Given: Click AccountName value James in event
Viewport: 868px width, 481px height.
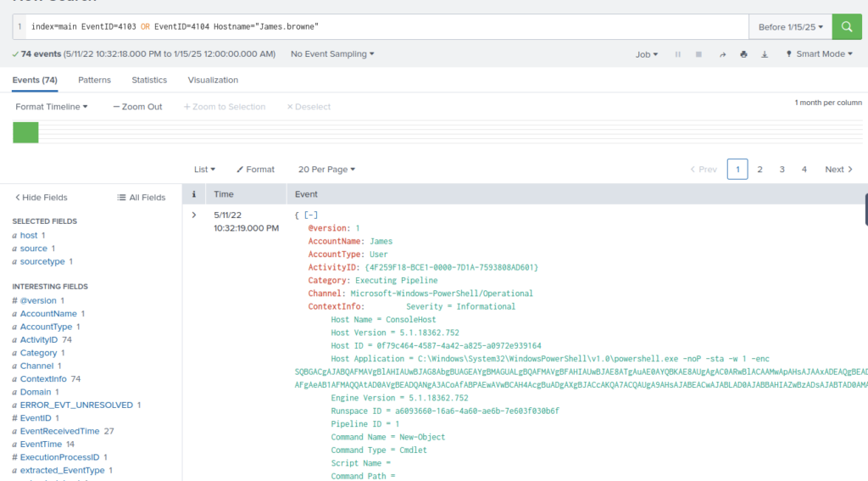Looking at the screenshot, I should (x=381, y=241).
